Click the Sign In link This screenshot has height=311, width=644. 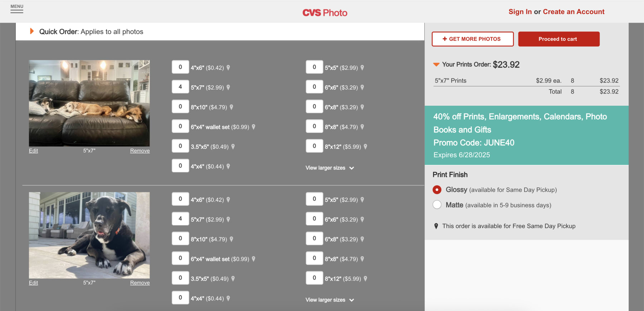pos(520,12)
